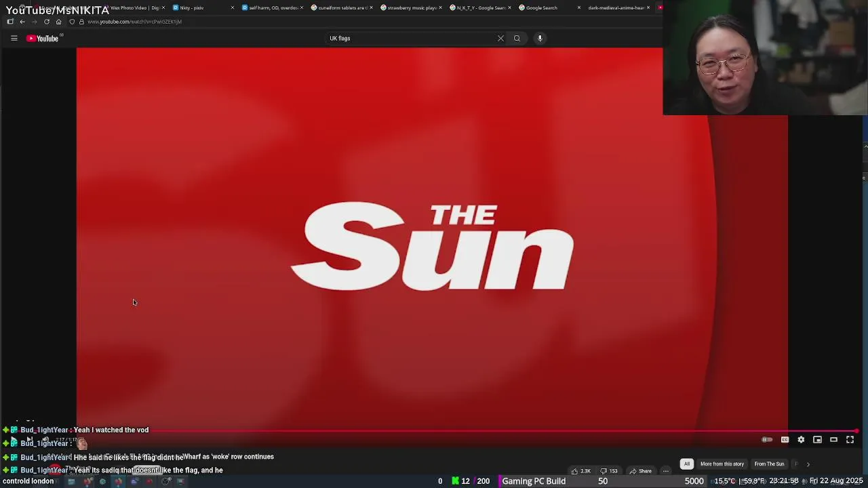
Task: Clear the 'UK flags' search text
Action: pyautogui.click(x=500, y=39)
